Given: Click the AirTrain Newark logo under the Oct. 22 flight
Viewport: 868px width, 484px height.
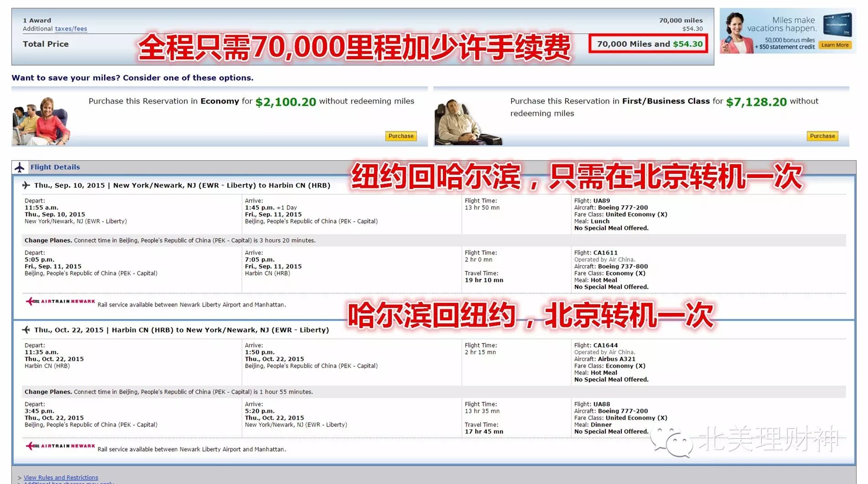Looking at the screenshot, I should tap(60, 446).
